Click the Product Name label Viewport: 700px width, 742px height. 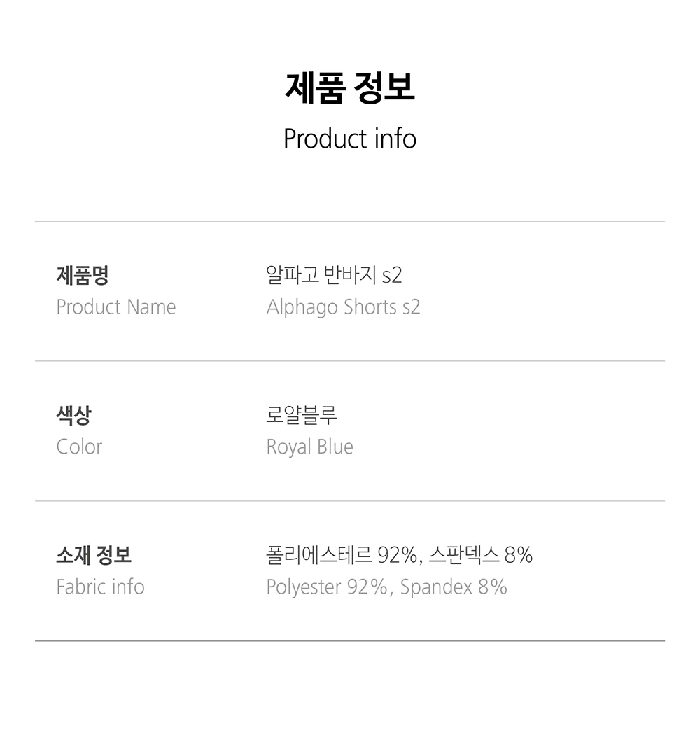(116, 307)
